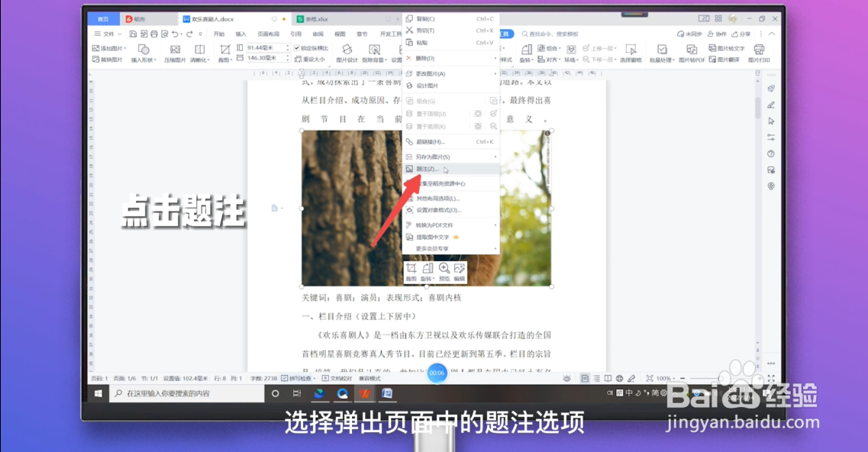The width and height of the screenshot is (868, 452).
Task: Click the 分享 button
Action: [741, 34]
